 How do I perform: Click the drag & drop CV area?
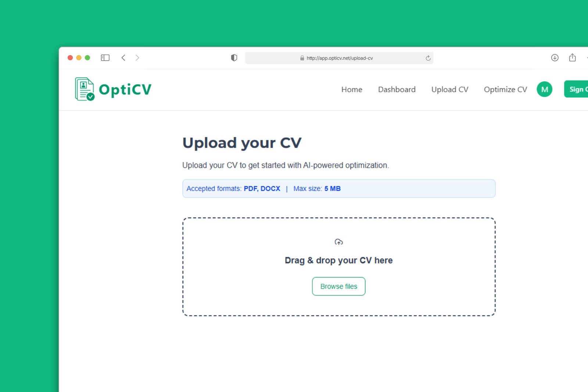pos(339,267)
